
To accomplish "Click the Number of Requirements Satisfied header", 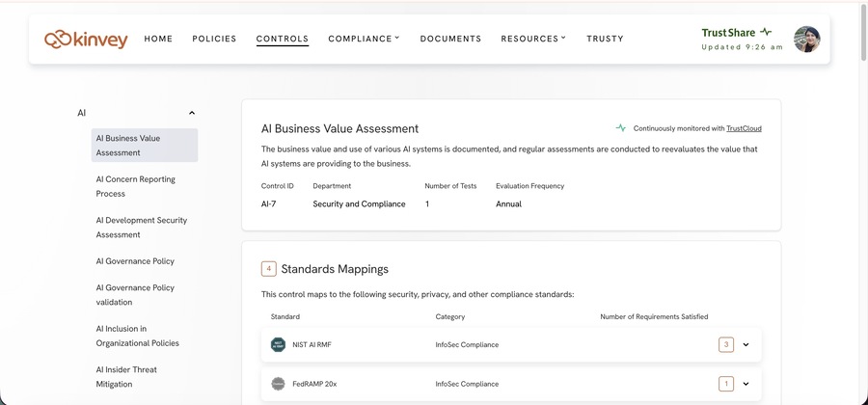I will [654, 317].
